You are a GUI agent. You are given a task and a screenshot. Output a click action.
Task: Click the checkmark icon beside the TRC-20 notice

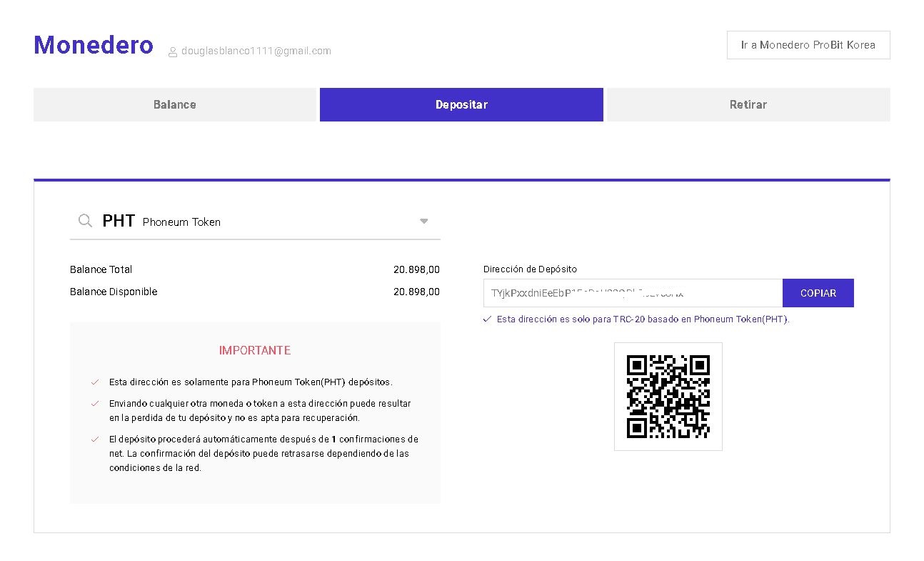pyautogui.click(x=487, y=319)
